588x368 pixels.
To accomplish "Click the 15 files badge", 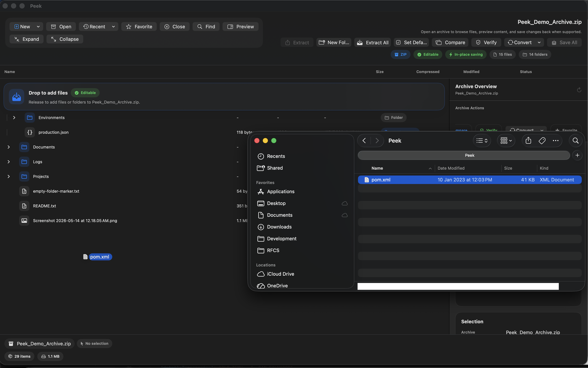I will [x=502, y=55].
